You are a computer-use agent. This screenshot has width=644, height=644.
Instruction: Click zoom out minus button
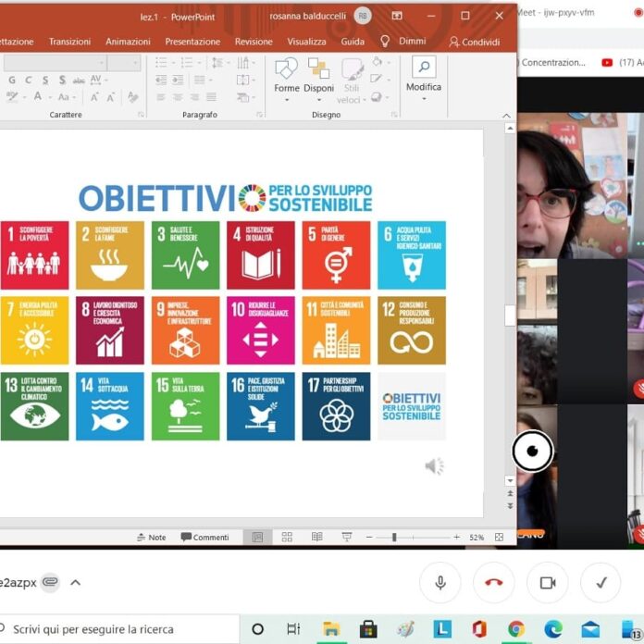point(369,538)
